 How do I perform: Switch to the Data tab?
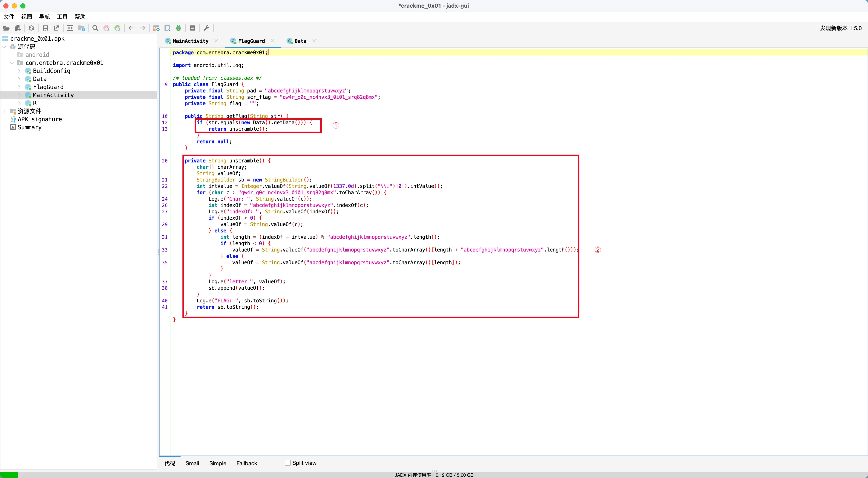pyautogui.click(x=300, y=41)
